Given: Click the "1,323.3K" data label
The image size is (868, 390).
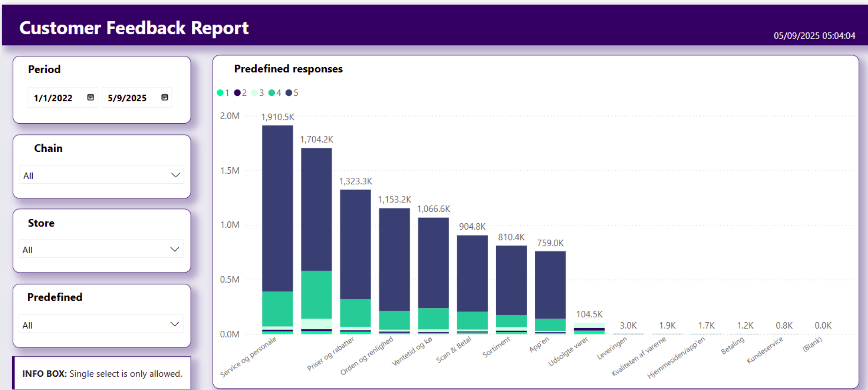Looking at the screenshot, I should point(356,181).
